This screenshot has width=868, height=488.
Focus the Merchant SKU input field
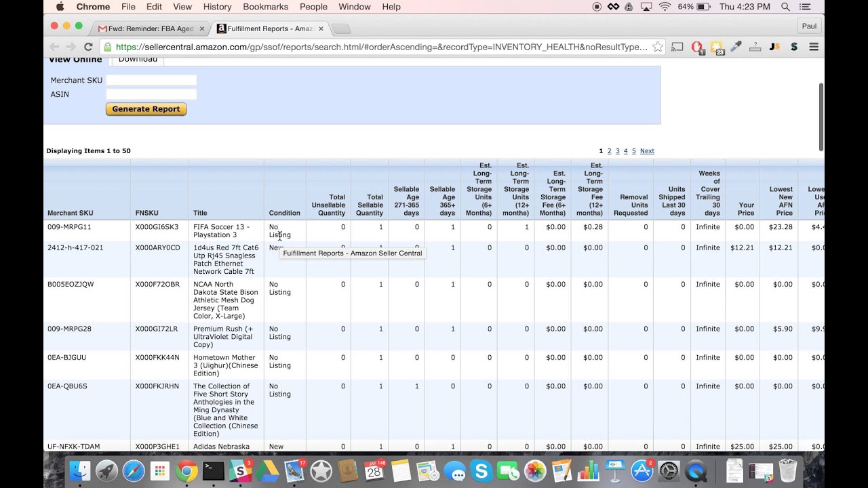(x=151, y=80)
